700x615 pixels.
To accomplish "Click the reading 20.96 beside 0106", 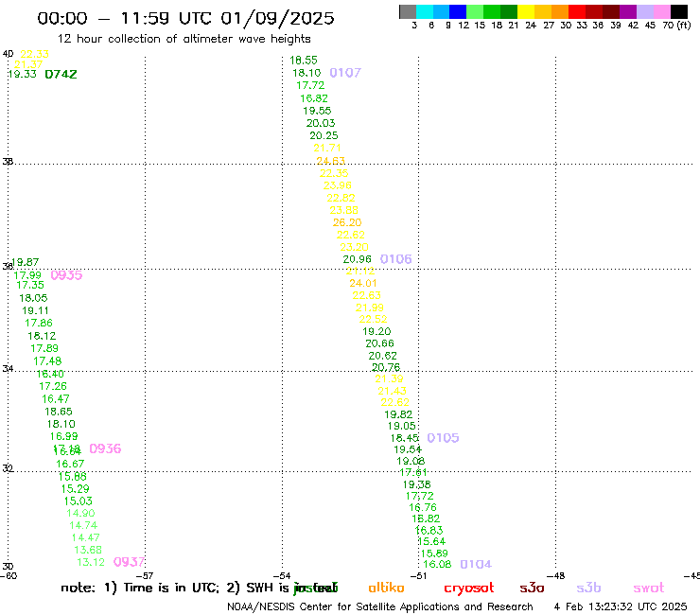I will pos(358,259).
